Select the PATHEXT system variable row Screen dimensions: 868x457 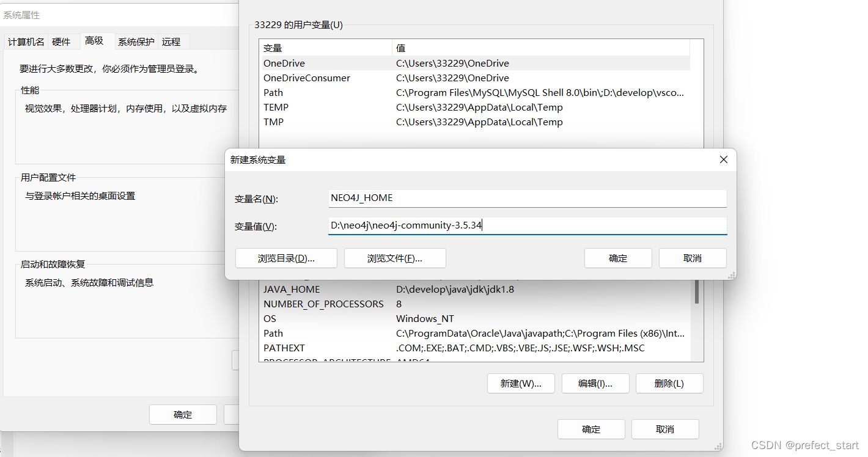point(474,348)
